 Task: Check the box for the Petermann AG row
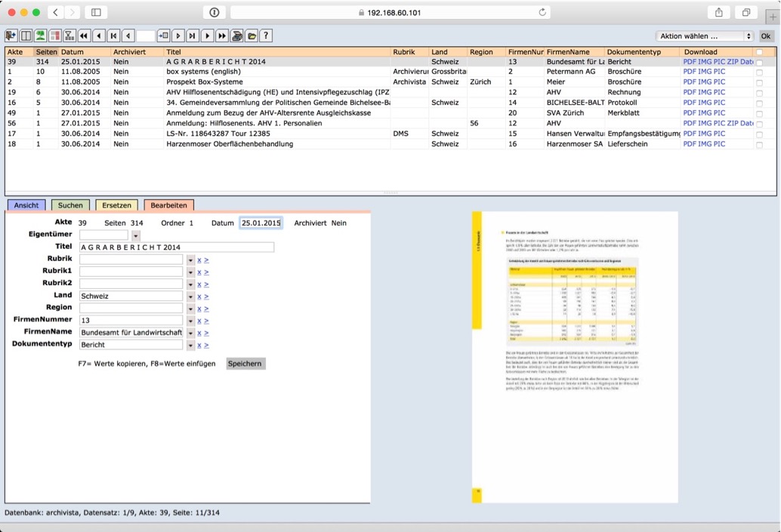[759, 72]
